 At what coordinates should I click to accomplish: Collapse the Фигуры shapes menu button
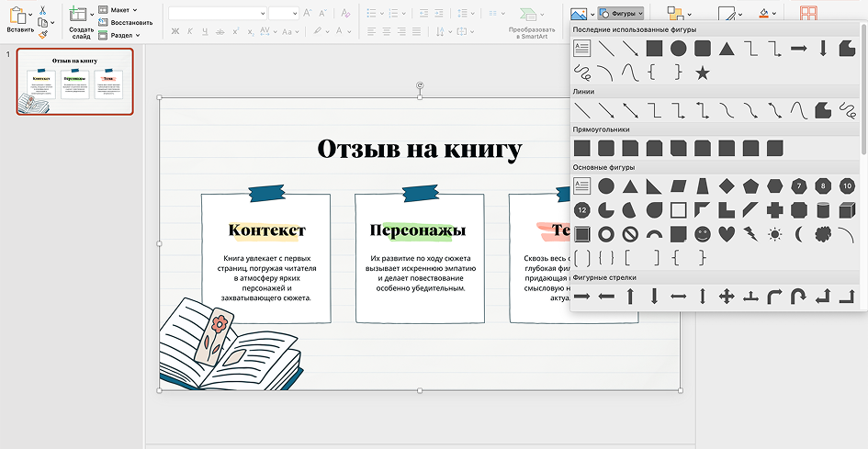tap(621, 14)
